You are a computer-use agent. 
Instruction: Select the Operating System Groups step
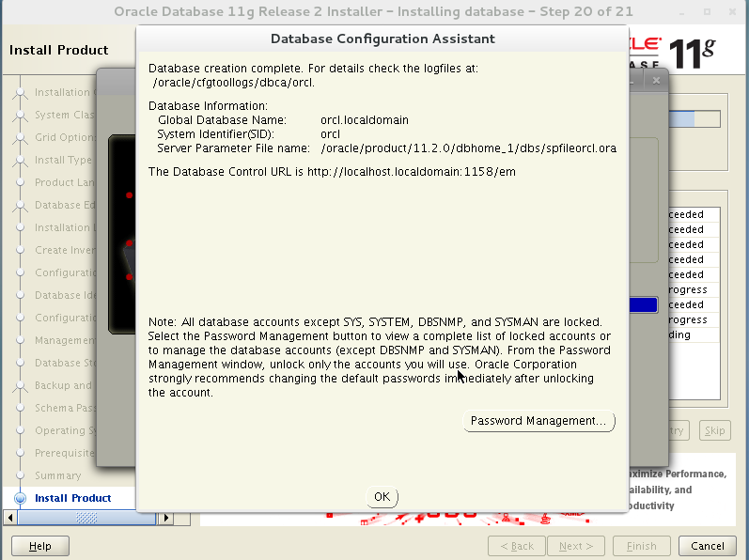click(x=65, y=430)
